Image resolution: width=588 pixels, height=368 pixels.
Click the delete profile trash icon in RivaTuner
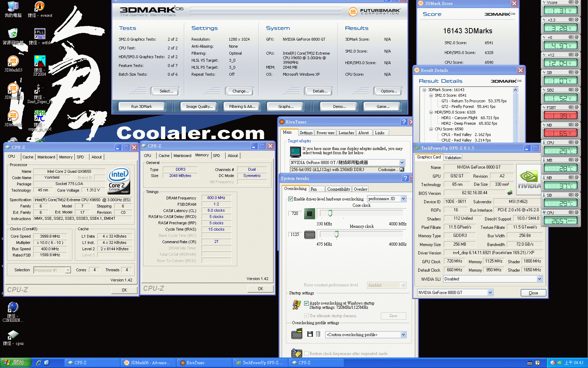coord(318,334)
